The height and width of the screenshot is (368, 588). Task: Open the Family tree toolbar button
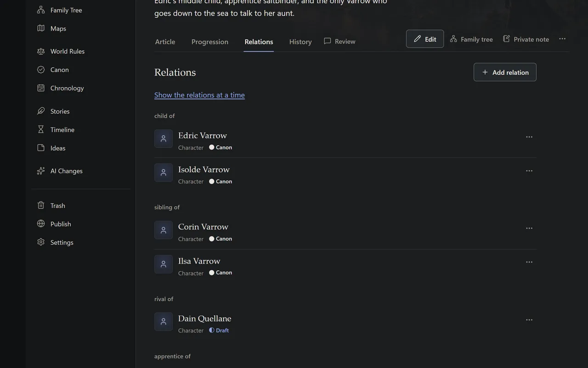471,39
